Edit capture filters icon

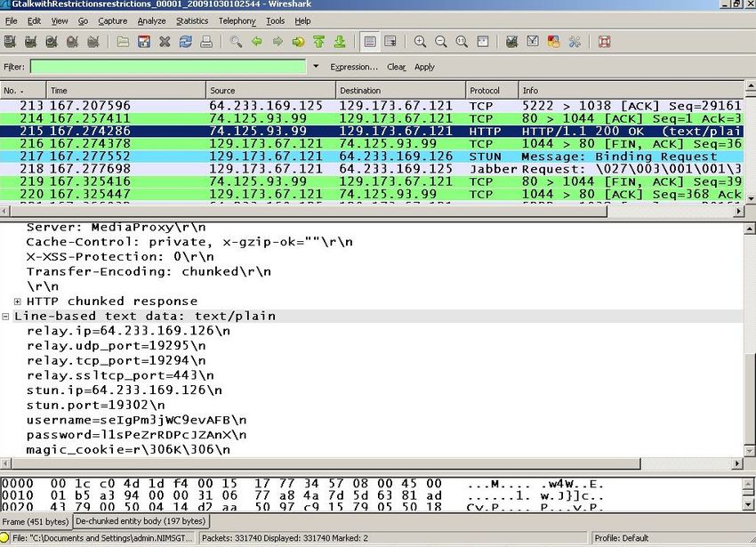(512, 42)
